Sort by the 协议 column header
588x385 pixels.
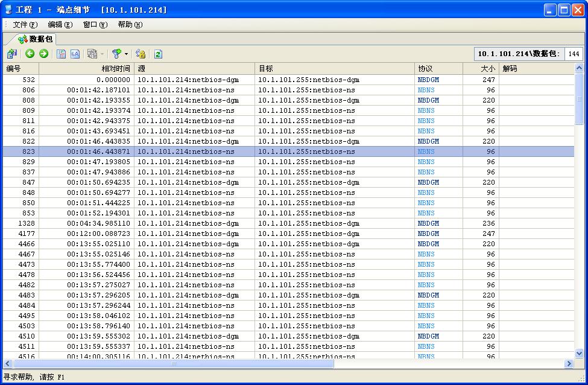[438, 69]
